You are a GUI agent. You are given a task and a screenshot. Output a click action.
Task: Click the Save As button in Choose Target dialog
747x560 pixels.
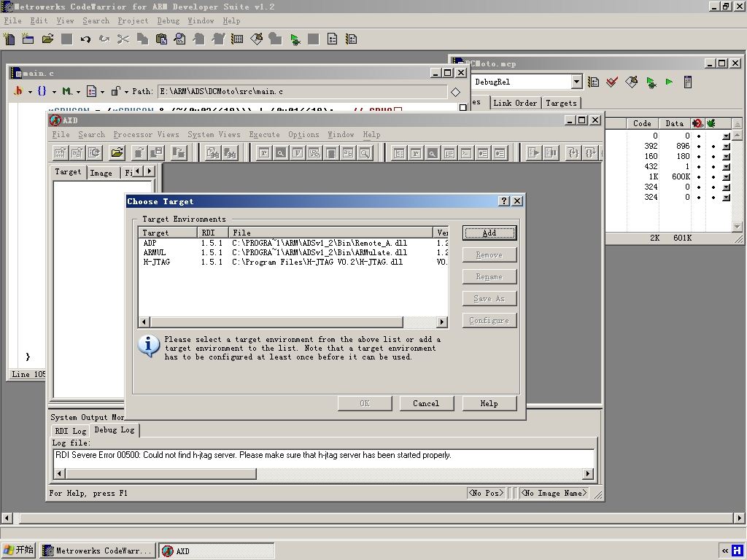coord(489,298)
